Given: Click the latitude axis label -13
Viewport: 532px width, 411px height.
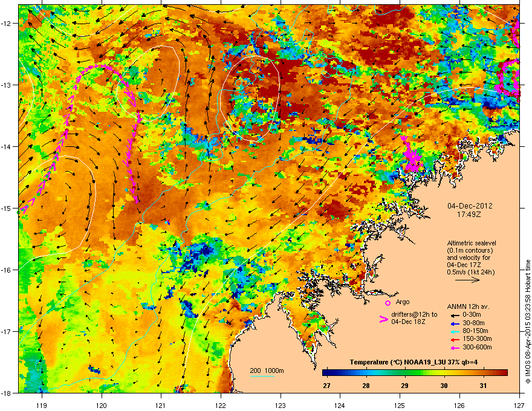Looking at the screenshot, I should (x=6, y=85).
